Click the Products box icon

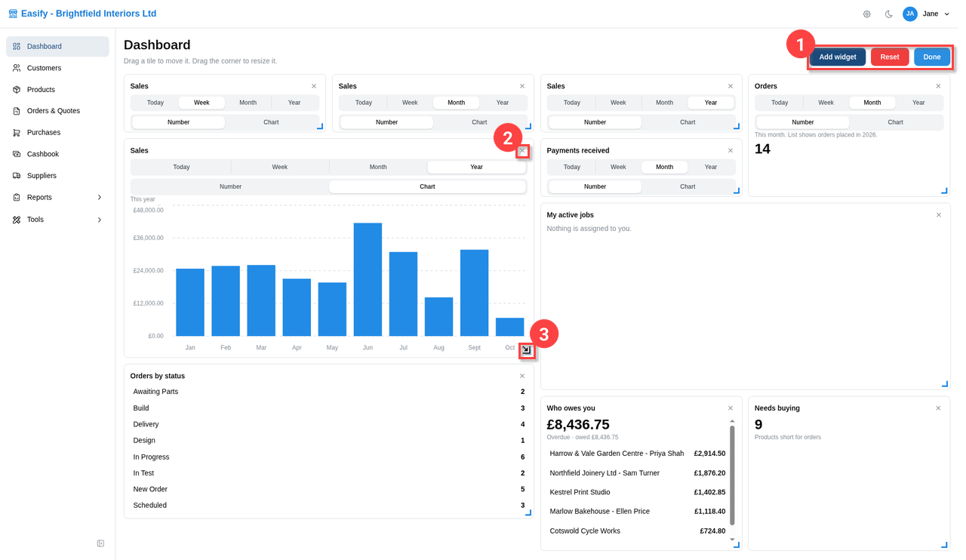17,90
